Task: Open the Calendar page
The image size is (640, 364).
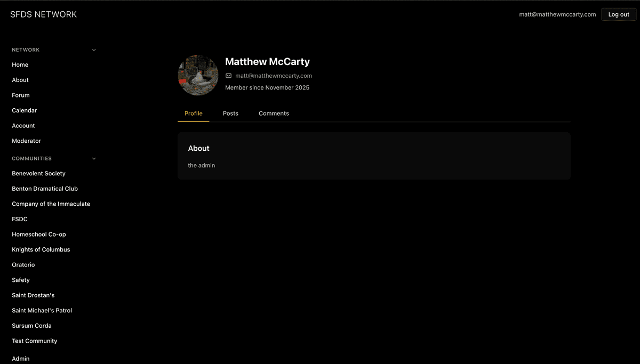Action: point(25,111)
